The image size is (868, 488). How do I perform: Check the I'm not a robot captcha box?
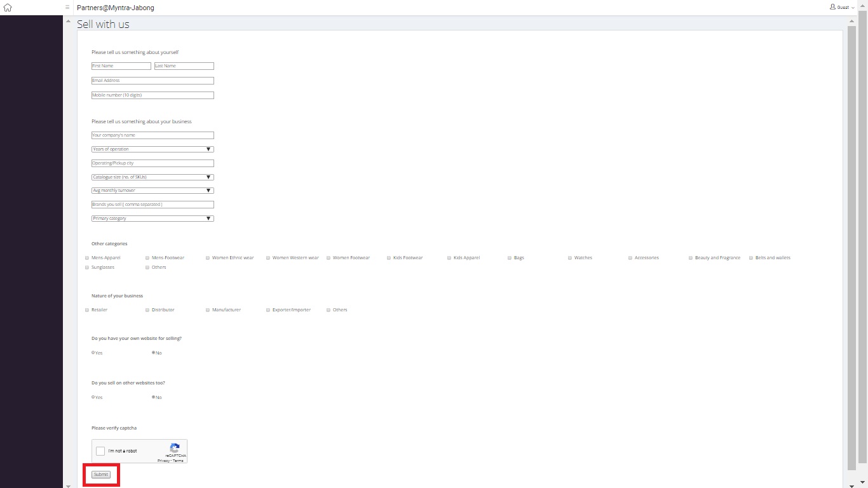point(100,451)
